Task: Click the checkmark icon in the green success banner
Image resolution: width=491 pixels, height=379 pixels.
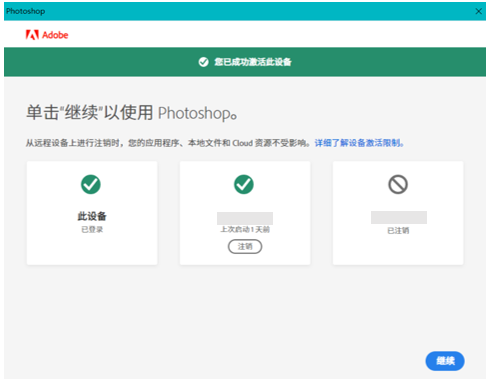Action: tap(203, 62)
